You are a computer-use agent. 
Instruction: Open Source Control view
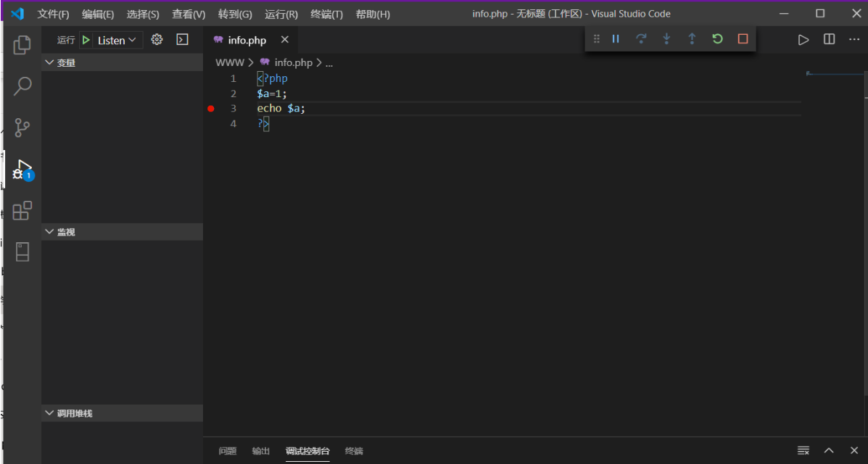[x=22, y=128]
